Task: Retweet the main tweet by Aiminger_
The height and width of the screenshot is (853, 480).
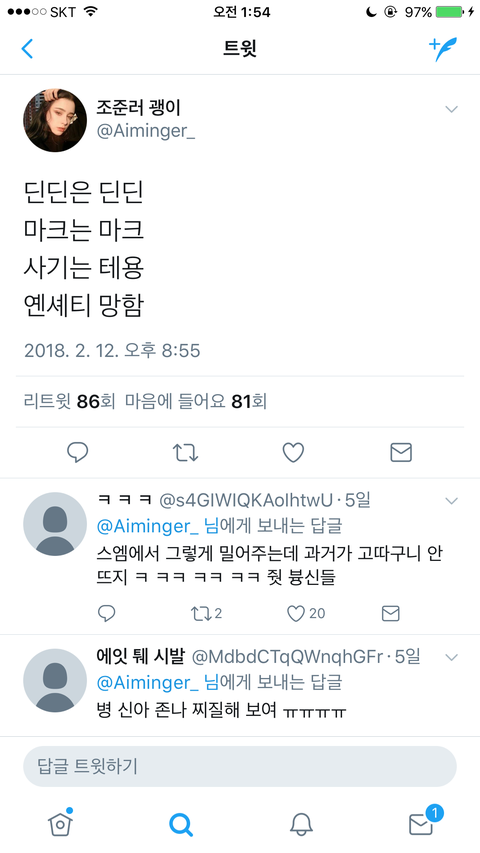Action: (185, 452)
